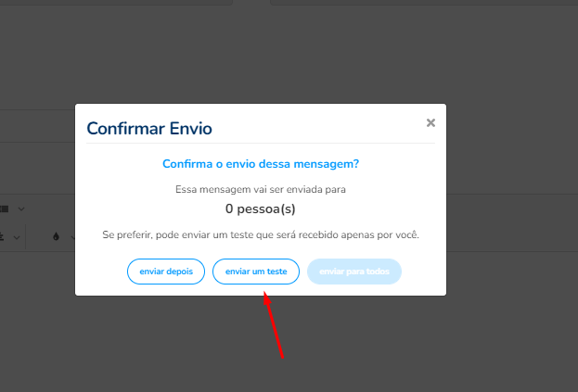Image resolution: width=578 pixels, height=392 pixels.
Task: Click the "Confirmar Envio" dialog title
Action: [x=149, y=129]
